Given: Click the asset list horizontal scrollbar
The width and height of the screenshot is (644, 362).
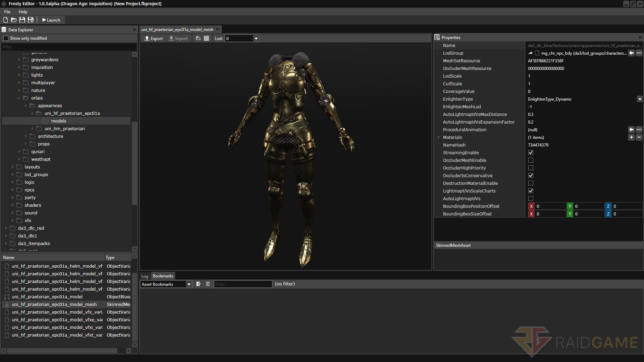Looking at the screenshot, I should coord(62,351).
